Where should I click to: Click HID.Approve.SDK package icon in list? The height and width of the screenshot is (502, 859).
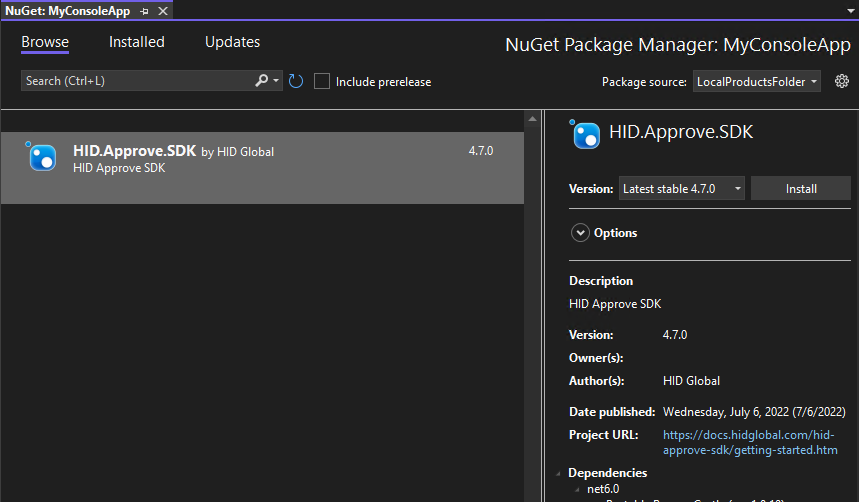click(x=42, y=157)
